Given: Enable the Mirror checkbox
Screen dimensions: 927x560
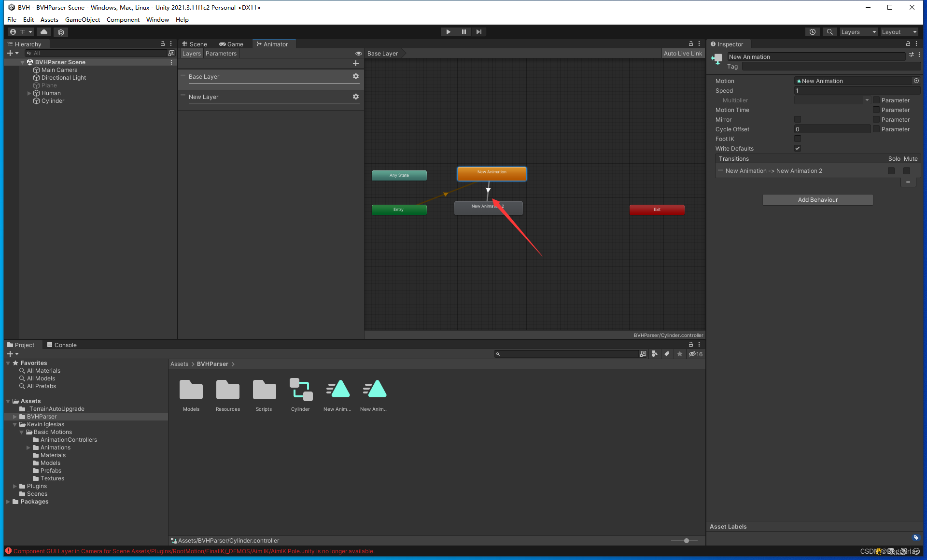Looking at the screenshot, I should coord(798,120).
